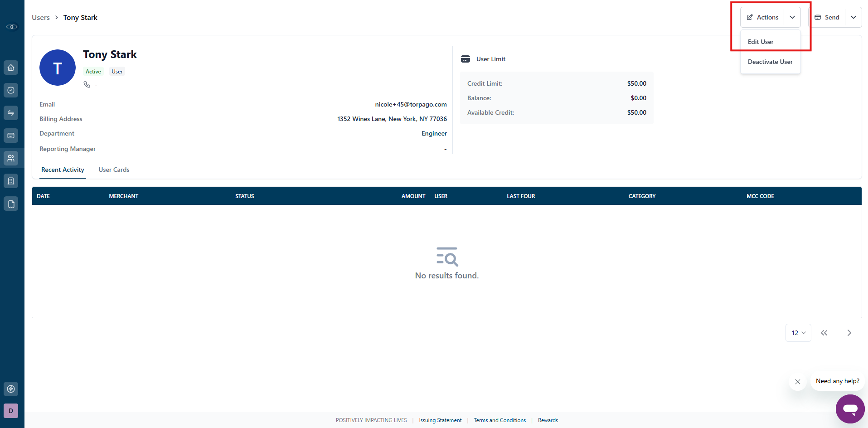The height and width of the screenshot is (428, 868).
Task: Open the Issuing Statement link
Action: point(440,420)
